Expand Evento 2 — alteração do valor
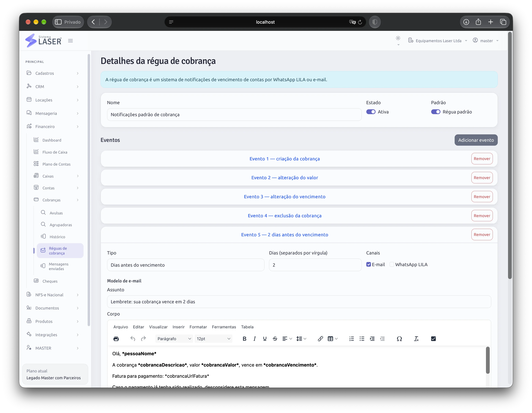This screenshot has width=532, height=413. (284, 178)
